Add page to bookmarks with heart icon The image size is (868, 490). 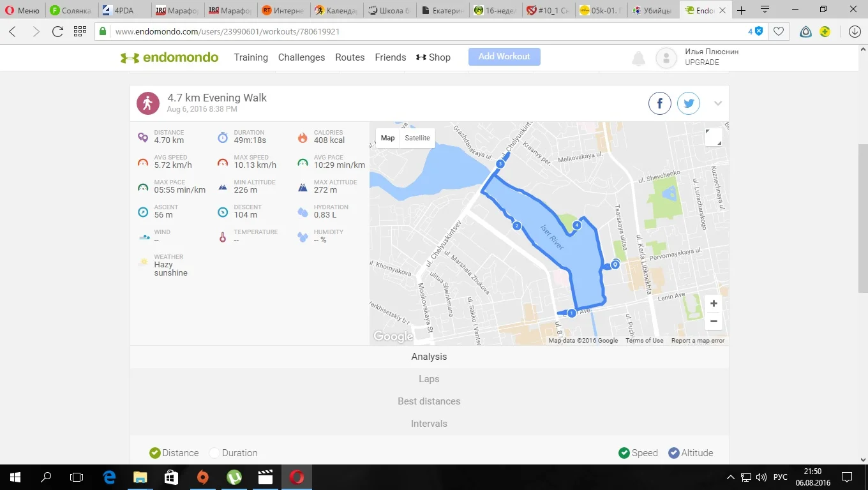tap(779, 31)
